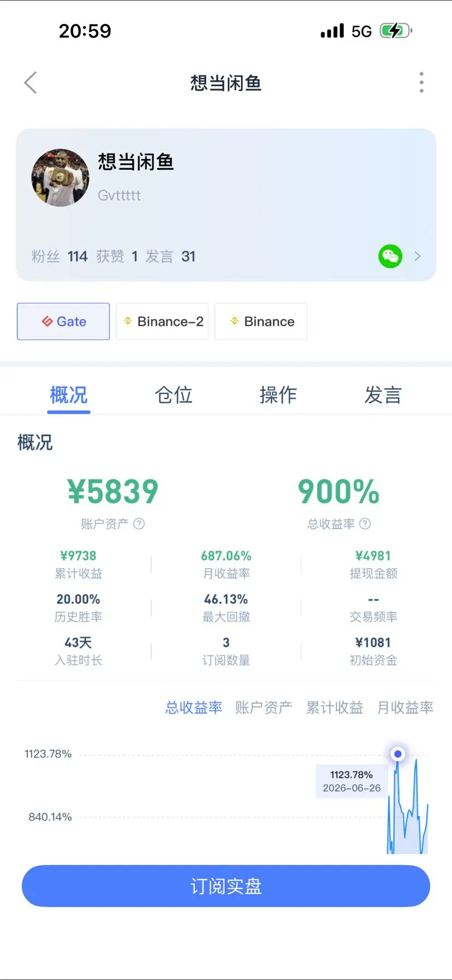Tap the 20.00% 历史胜率 value
Viewport: 452px width, 980px height.
tap(79, 599)
